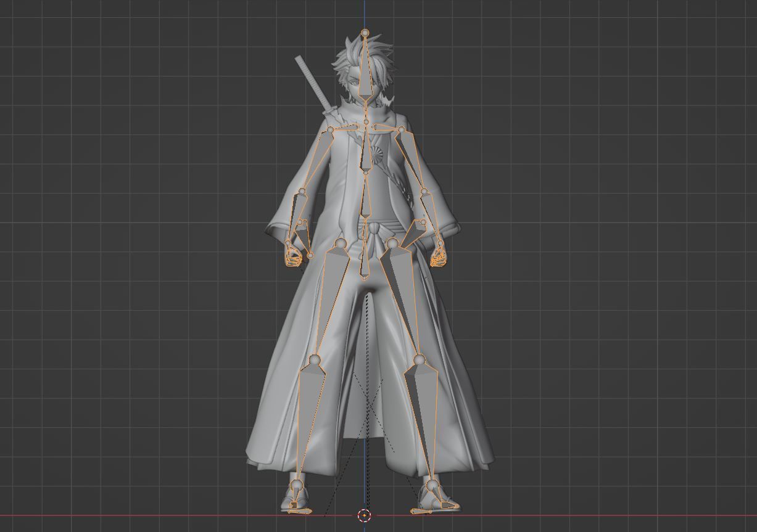Click the 3D cursor at the world origin
This screenshot has height=532, width=757.
click(x=364, y=515)
